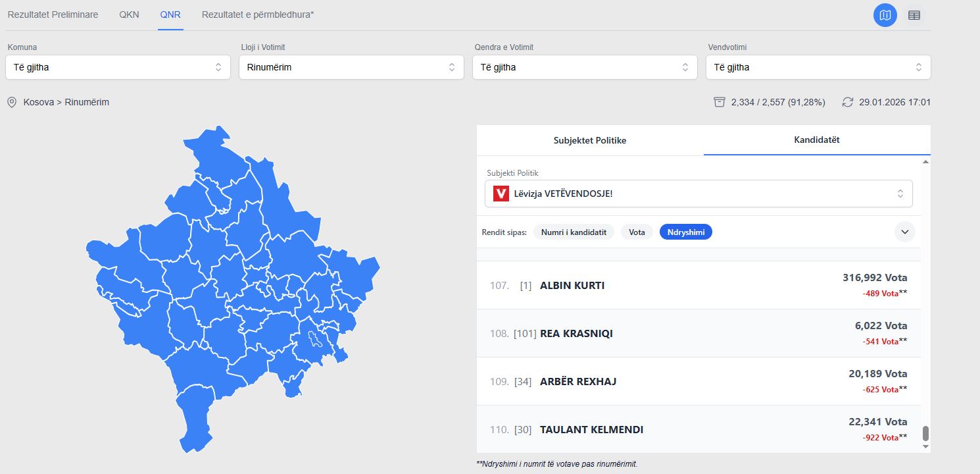This screenshot has height=474, width=980.
Task: Click the candidate list scrollbar thumb
Action: point(926,433)
